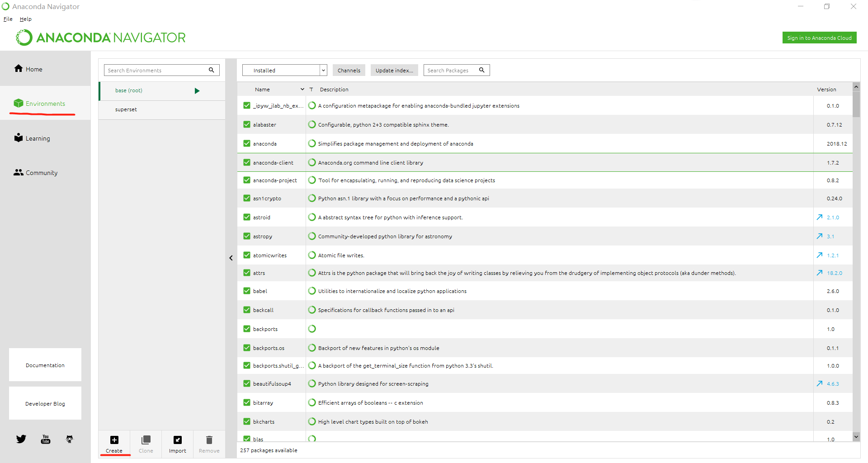This screenshot has width=868, height=463.
Task: Click the Remove environment trash icon
Action: click(209, 440)
